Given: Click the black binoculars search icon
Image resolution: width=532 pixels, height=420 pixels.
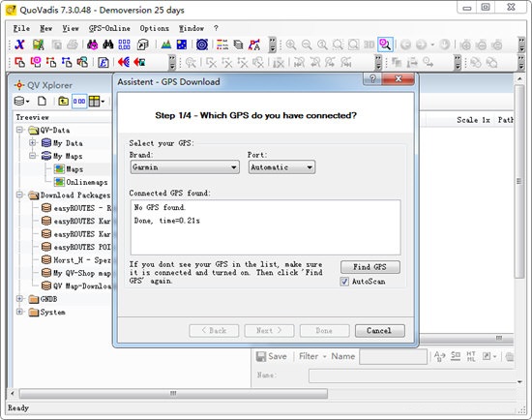Looking at the screenshot, I should click(x=108, y=45).
